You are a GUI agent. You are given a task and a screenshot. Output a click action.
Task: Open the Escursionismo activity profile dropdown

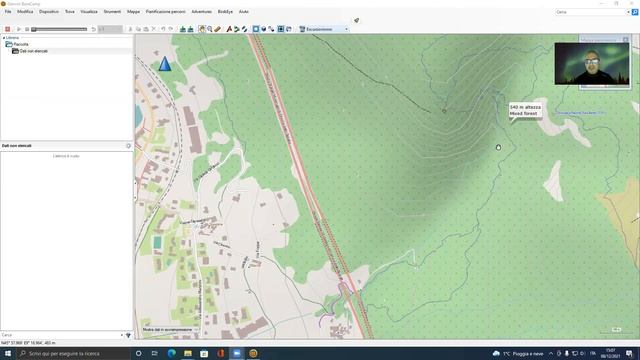point(324,29)
